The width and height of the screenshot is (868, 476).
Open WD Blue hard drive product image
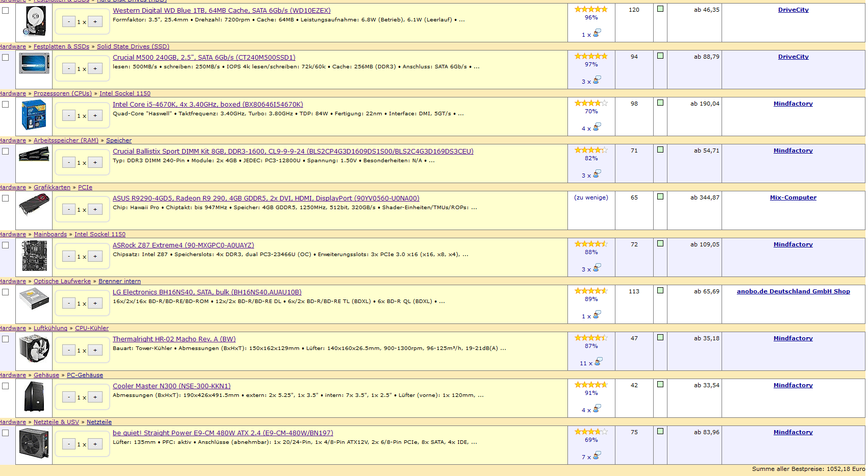tap(34, 21)
